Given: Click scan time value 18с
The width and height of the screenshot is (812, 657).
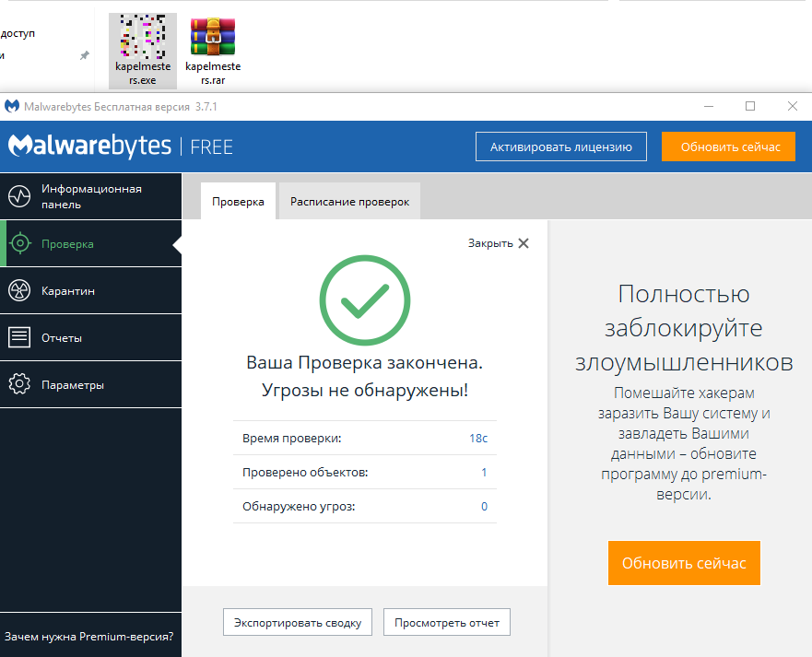Looking at the screenshot, I should click(x=478, y=439).
